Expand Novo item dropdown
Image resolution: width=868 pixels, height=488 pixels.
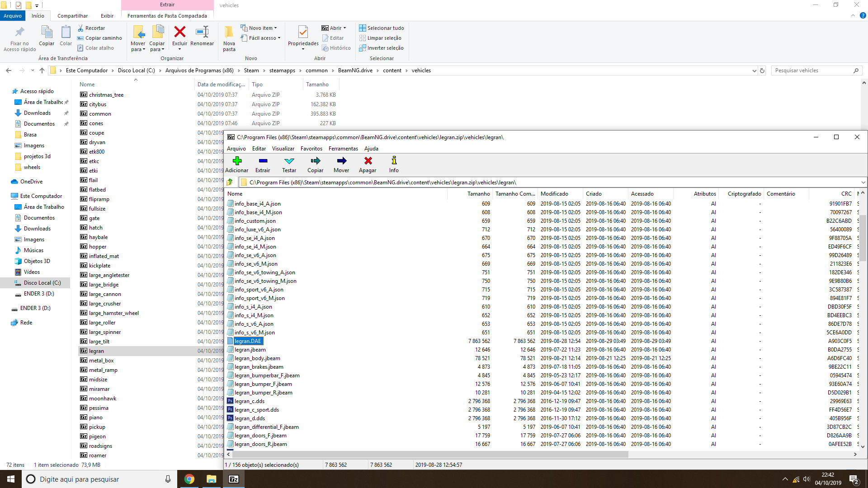pos(259,28)
